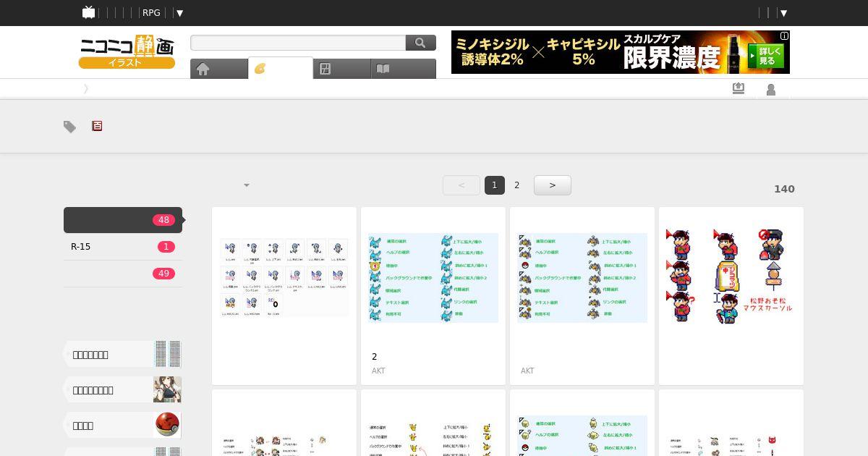The width and height of the screenshot is (868, 456).
Task: Open the Niconico TV icon in top bar
Action: coord(88,12)
